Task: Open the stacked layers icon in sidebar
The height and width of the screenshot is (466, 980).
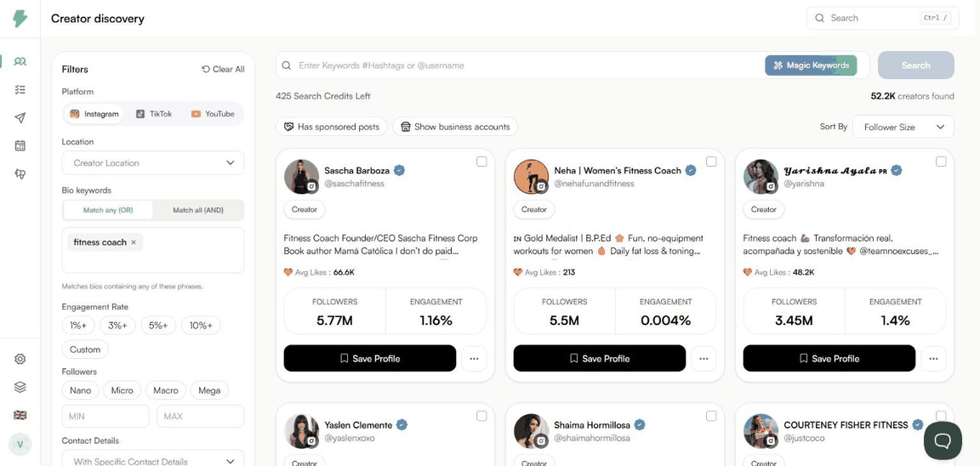Action: pos(20,387)
